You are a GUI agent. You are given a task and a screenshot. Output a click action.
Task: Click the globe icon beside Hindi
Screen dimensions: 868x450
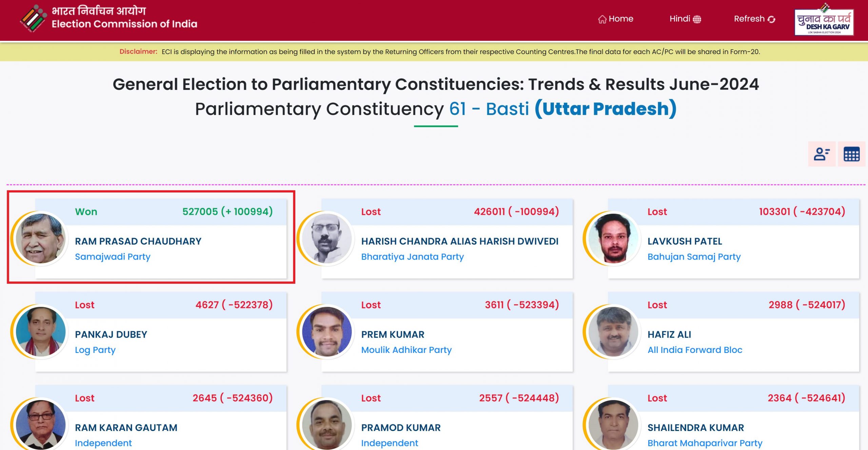coord(697,19)
